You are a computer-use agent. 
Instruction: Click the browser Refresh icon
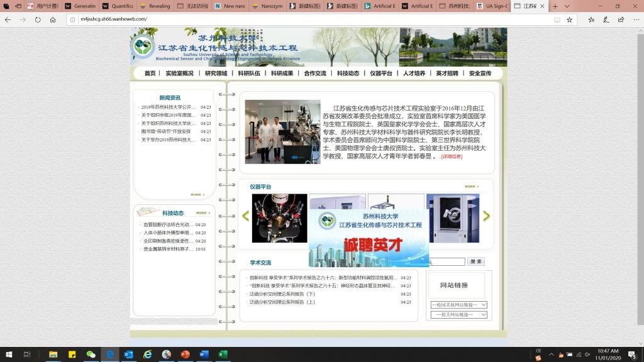[38, 19]
